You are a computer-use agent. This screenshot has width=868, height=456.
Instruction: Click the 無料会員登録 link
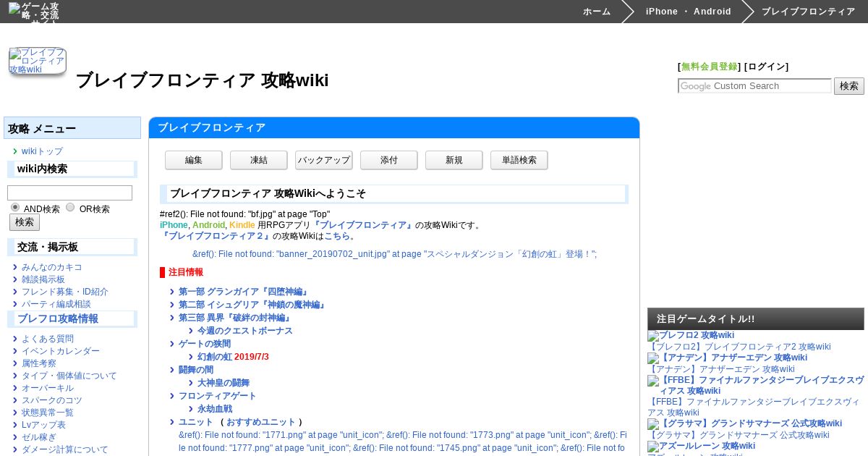709,67
